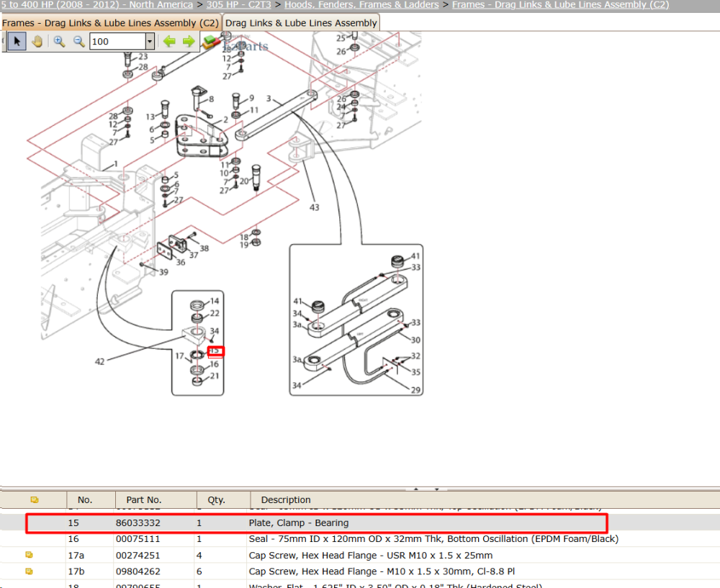Sort by the Qty. column header
This screenshot has height=588, width=720.
coord(216,500)
